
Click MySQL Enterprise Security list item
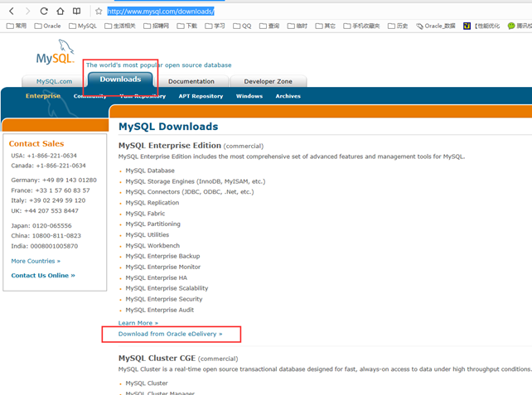(x=164, y=300)
